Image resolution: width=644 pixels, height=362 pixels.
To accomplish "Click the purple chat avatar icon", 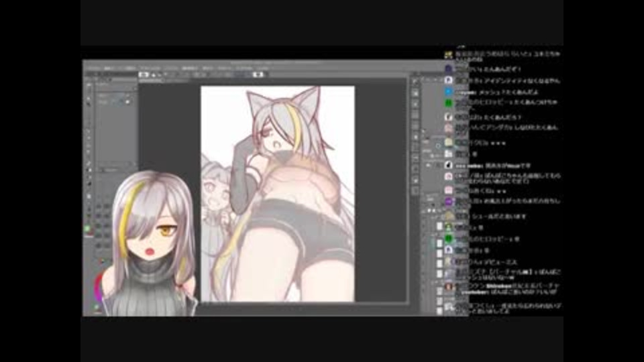I will [x=449, y=202].
